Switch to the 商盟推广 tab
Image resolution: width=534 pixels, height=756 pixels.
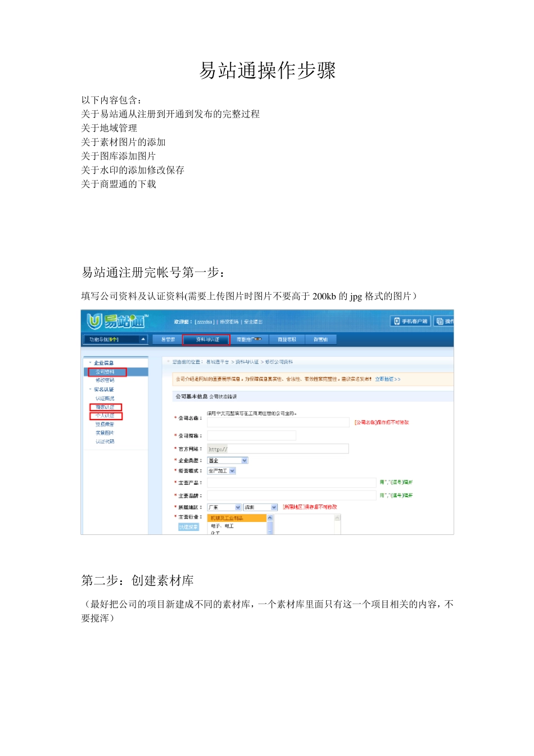click(248, 339)
